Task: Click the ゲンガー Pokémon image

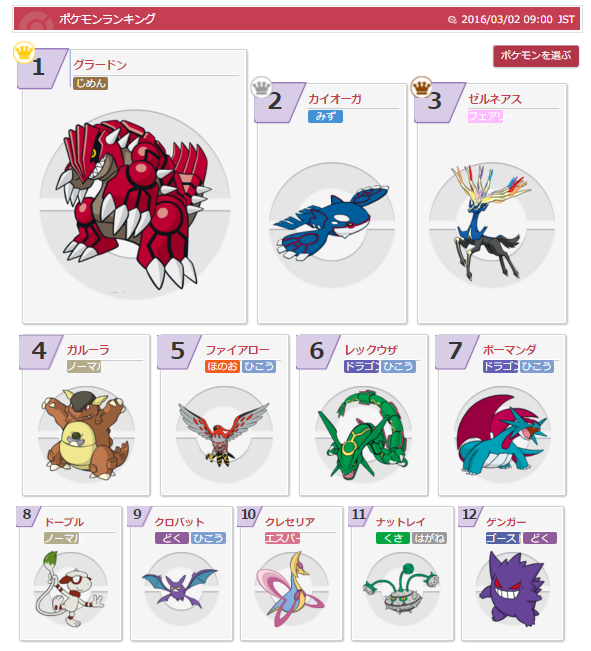Action: 512,590
